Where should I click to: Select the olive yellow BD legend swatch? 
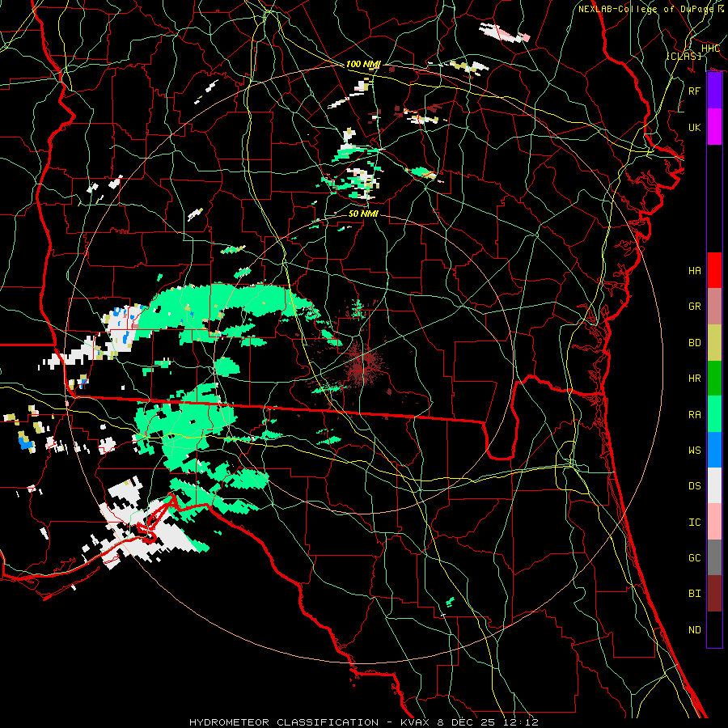[714, 343]
